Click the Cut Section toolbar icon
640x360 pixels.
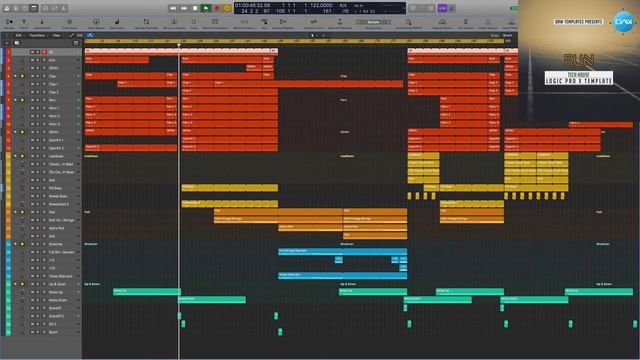pyautogui.click(x=465, y=23)
